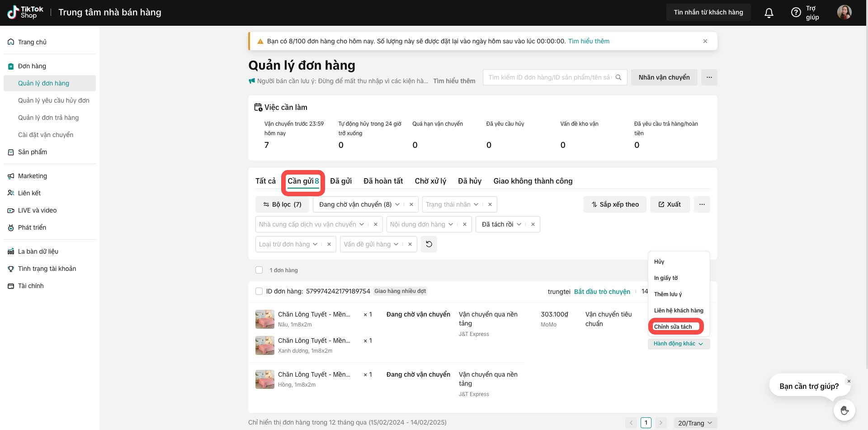Click the search magnifier icon
The image size is (868, 430).
618,77
